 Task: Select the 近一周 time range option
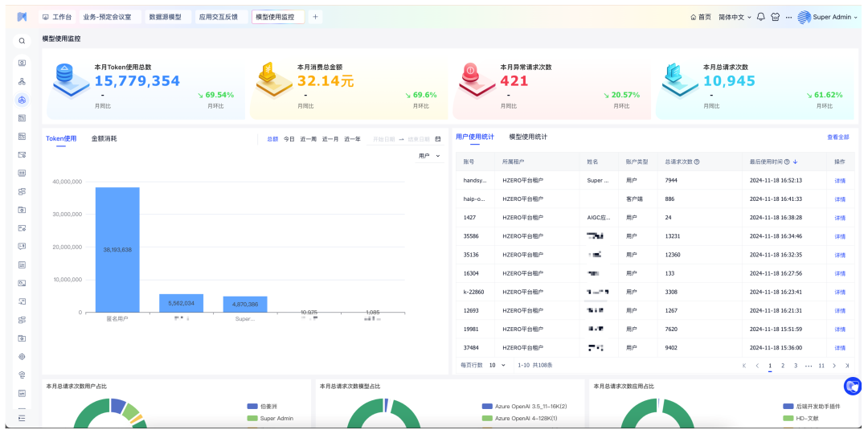point(309,139)
